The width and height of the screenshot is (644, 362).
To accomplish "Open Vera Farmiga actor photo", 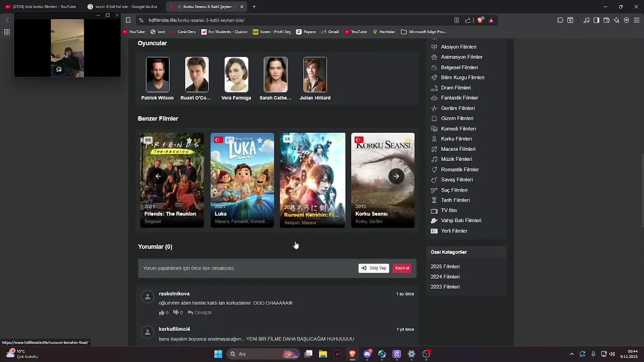I will point(236,74).
